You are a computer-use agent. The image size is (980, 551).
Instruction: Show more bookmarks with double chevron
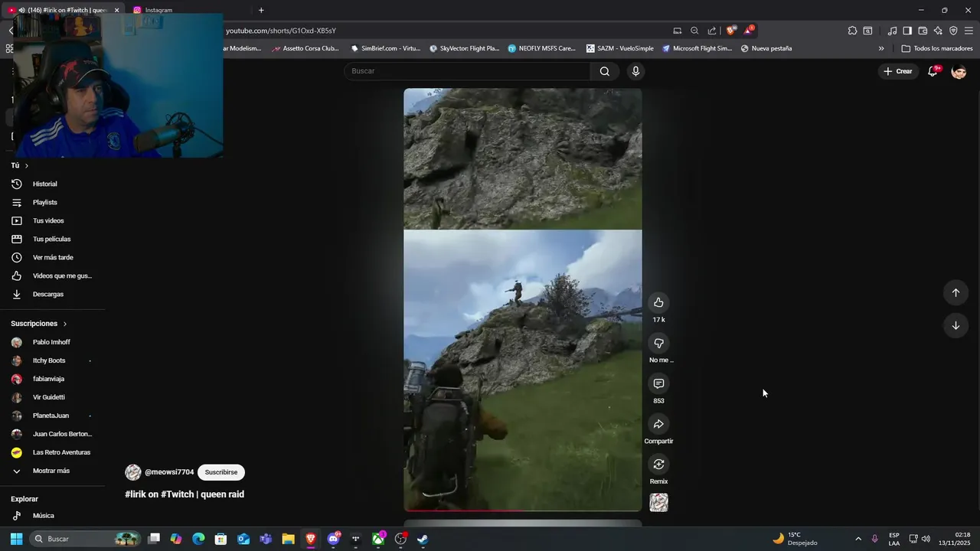881,49
